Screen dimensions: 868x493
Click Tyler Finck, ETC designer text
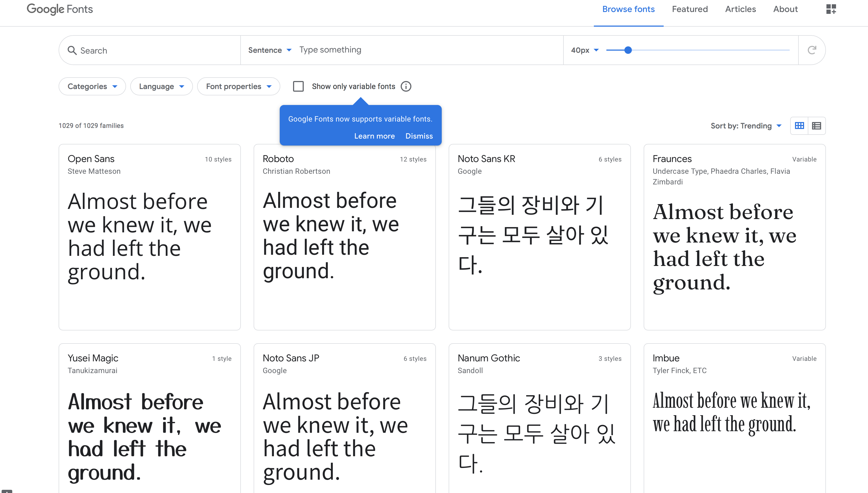point(680,370)
